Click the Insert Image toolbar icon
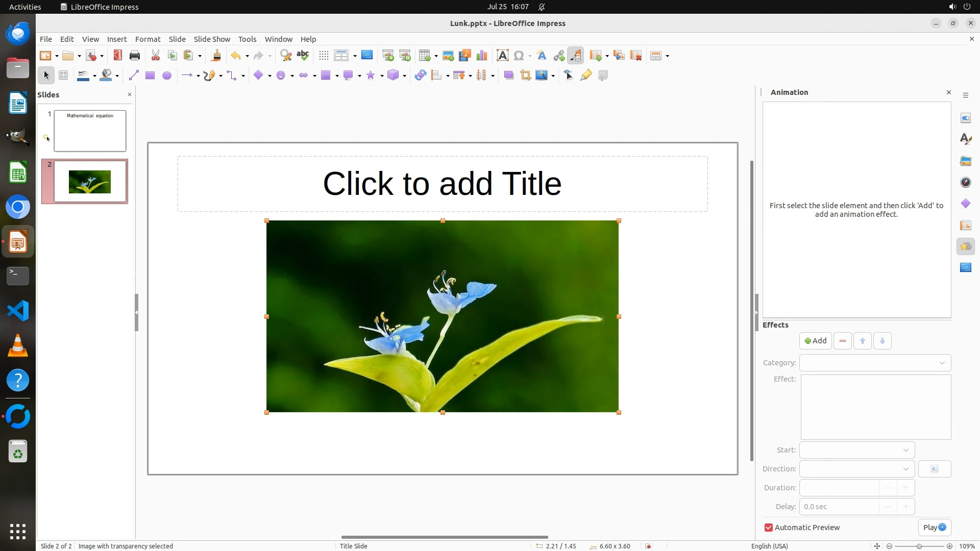980x551 pixels. click(448, 56)
